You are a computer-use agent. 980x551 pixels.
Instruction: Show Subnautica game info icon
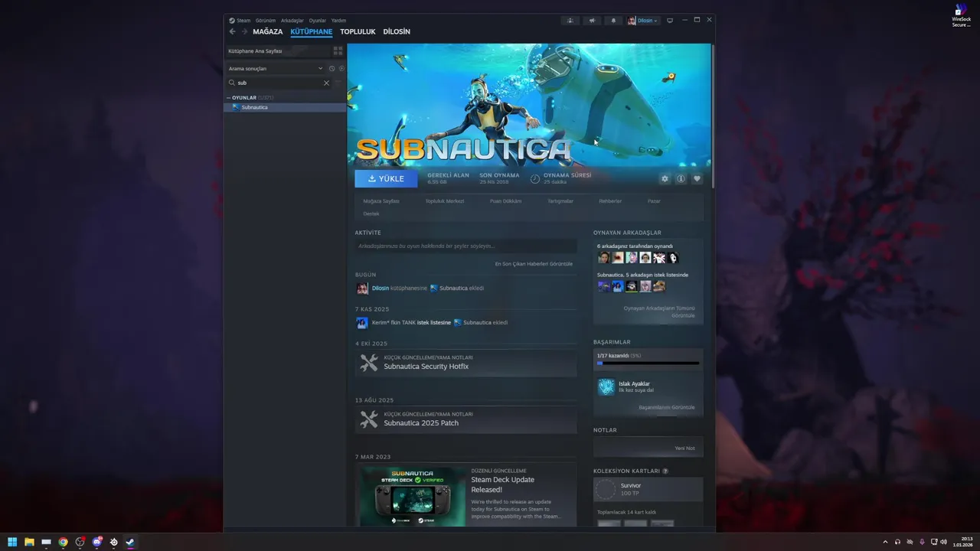(x=681, y=178)
